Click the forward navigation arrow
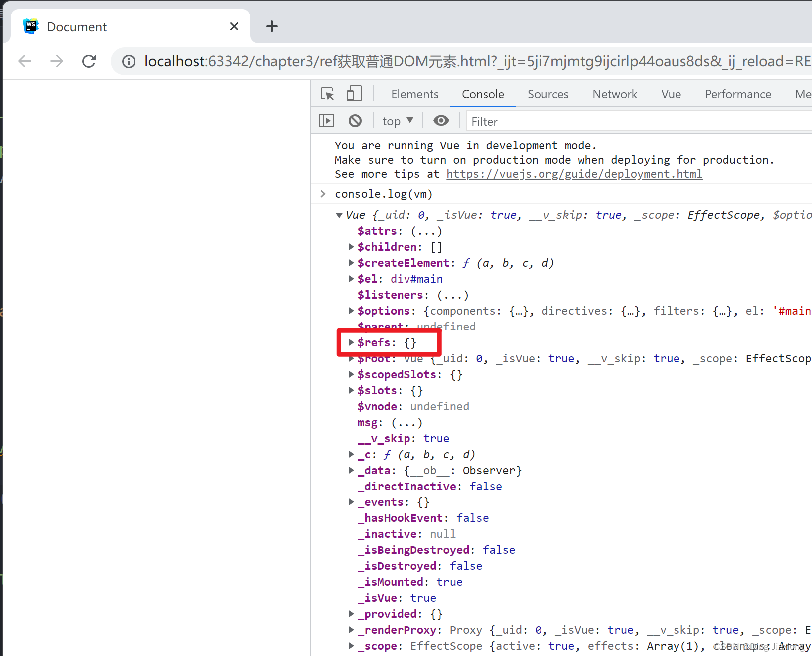This screenshot has height=656, width=812. coord(56,61)
